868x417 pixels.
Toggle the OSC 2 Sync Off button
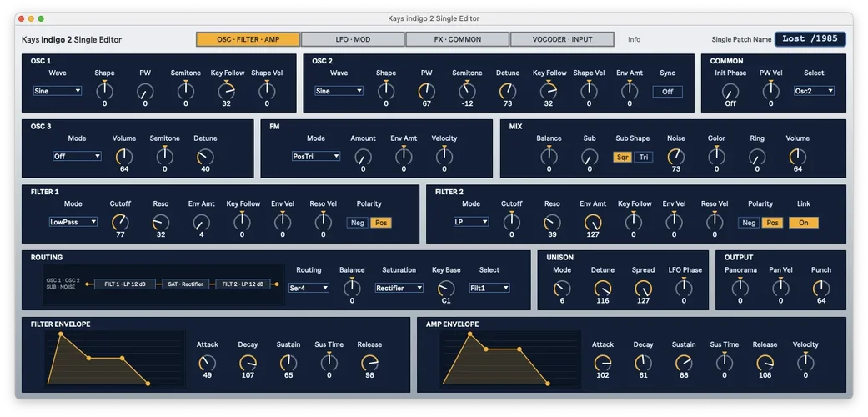[x=668, y=92]
